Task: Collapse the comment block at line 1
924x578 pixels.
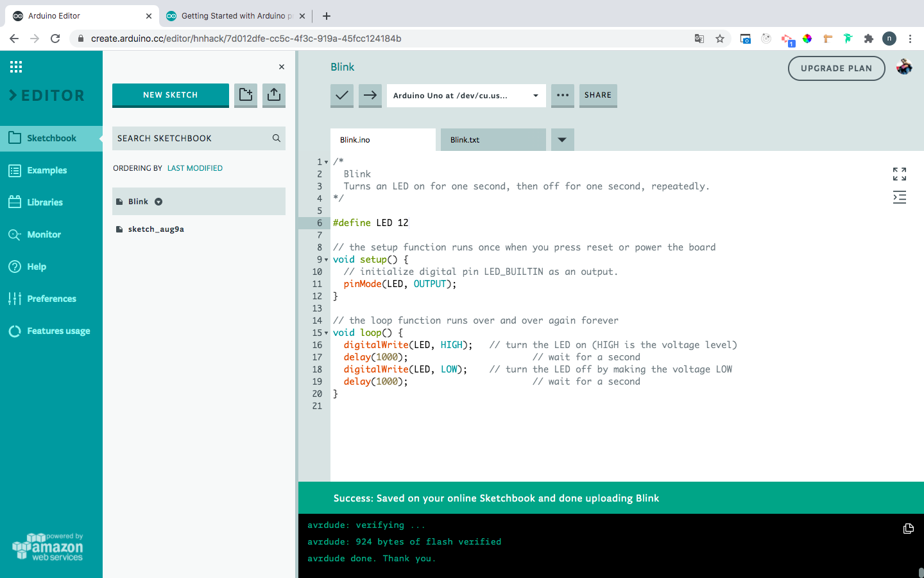Action: pyautogui.click(x=326, y=162)
